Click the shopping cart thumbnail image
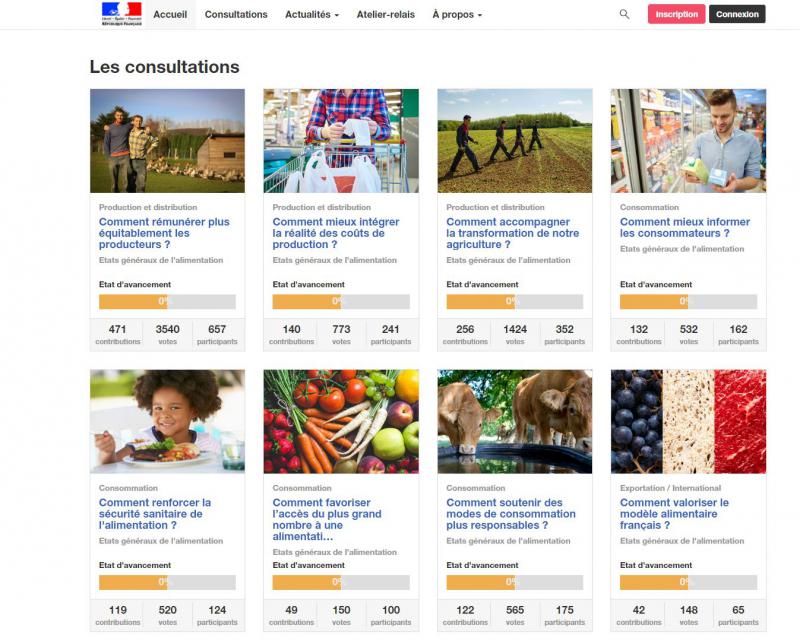Image resolution: width=800 pixels, height=641 pixels. click(341, 141)
